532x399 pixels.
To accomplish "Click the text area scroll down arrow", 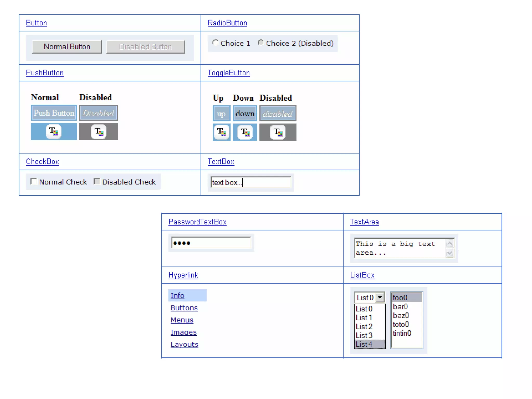I will [x=450, y=253].
